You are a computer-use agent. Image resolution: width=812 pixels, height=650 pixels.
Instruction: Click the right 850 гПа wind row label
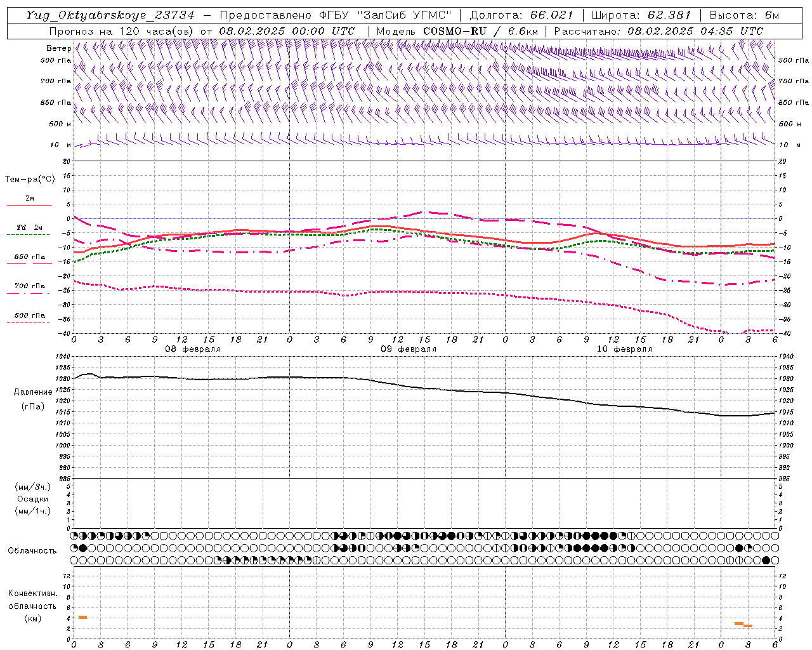point(794,102)
